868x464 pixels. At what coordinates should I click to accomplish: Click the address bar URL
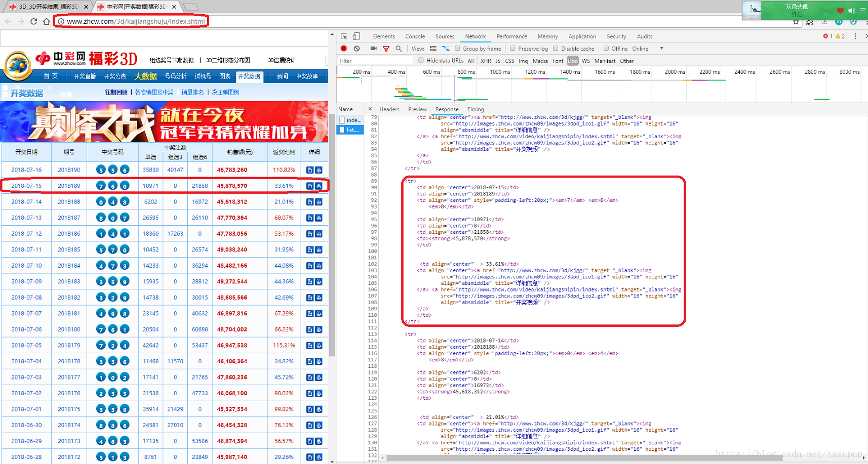(136, 21)
